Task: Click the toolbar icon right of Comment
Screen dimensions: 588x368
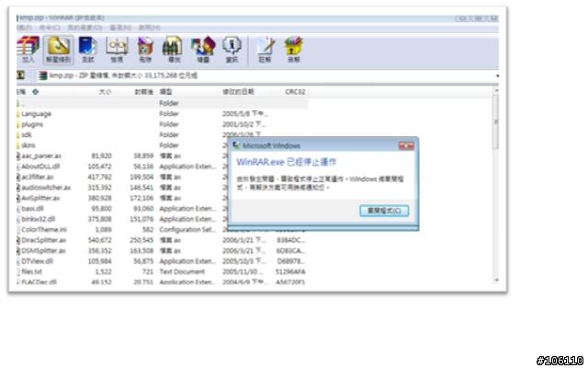Action: click(x=294, y=49)
